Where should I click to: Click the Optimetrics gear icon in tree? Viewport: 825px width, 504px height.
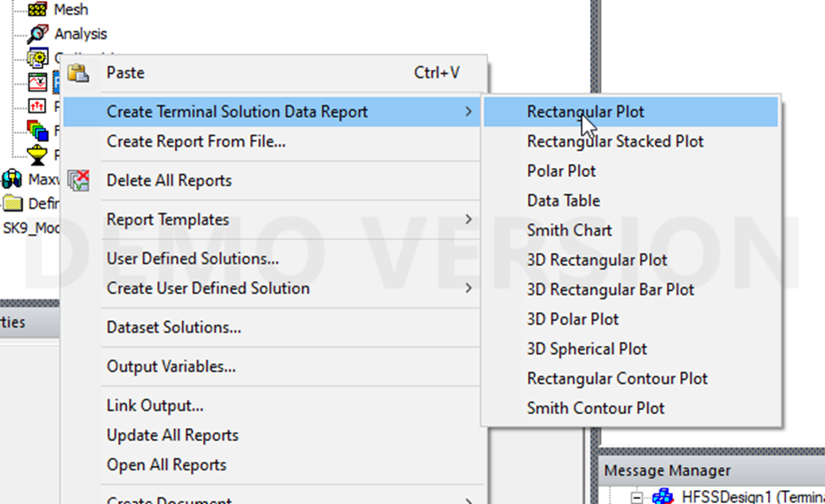click(x=37, y=59)
